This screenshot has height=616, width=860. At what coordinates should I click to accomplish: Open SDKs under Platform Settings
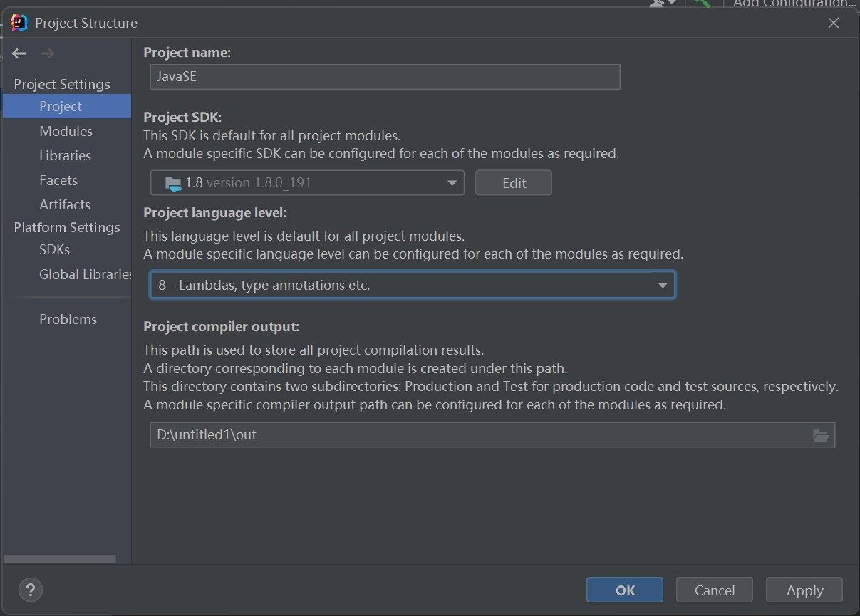pyautogui.click(x=54, y=249)
